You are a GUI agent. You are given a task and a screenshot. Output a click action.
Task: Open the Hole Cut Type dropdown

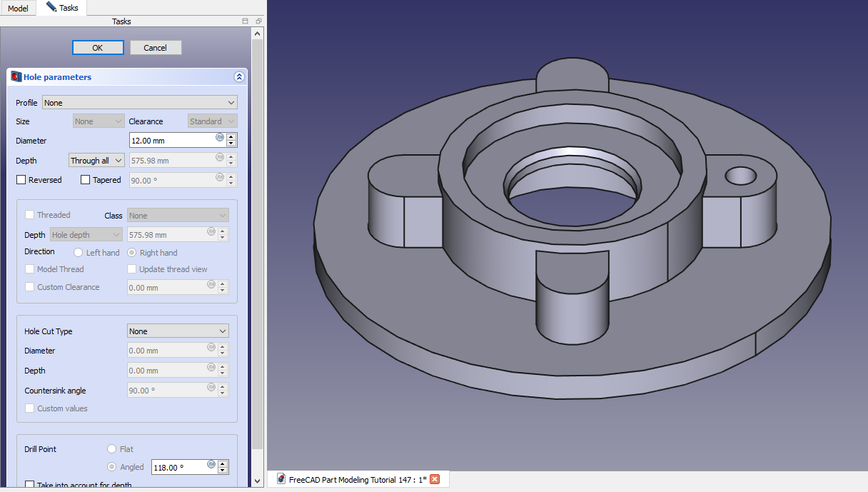[178, 331]
